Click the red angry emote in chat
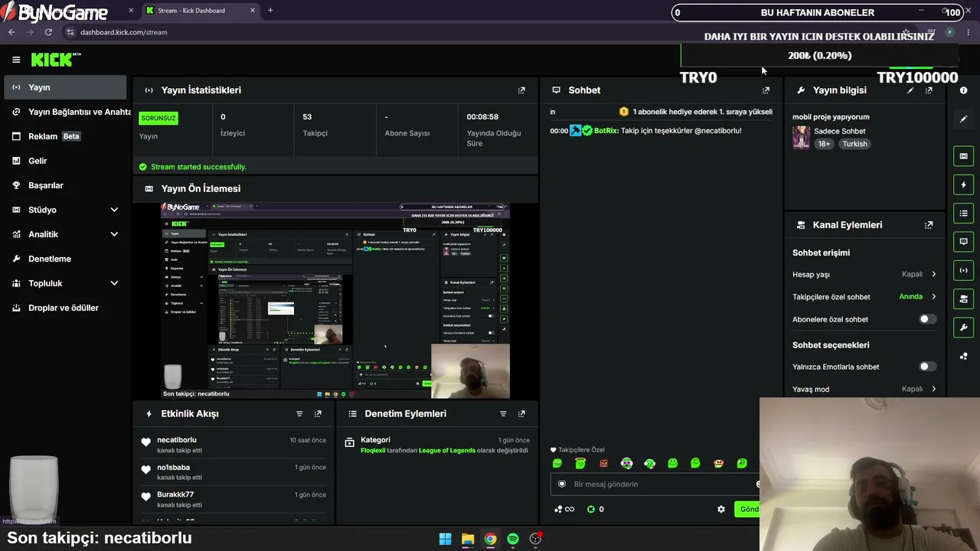The height and width of the screenshot is (551, 980). click(603, 463)
